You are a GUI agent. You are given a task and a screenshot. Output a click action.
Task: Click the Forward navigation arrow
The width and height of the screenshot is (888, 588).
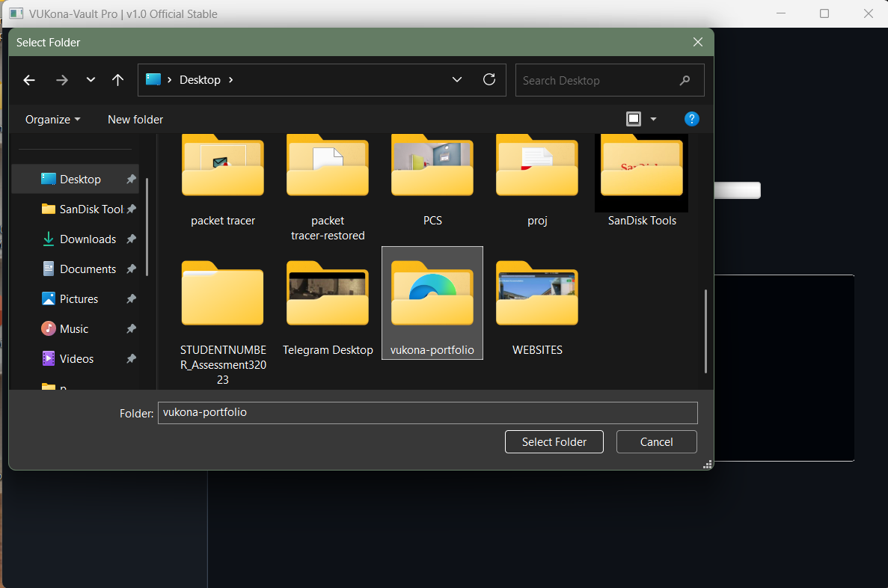click(x=62, y=79)
